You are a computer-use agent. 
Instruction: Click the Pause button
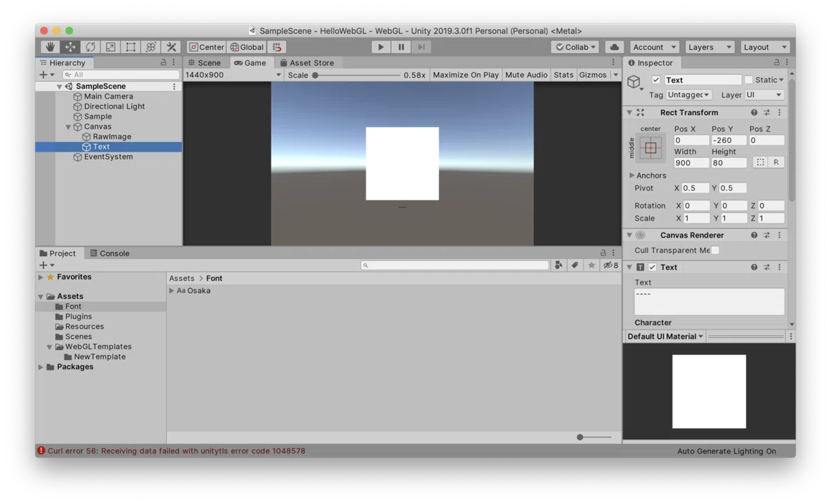click(401, 47)
